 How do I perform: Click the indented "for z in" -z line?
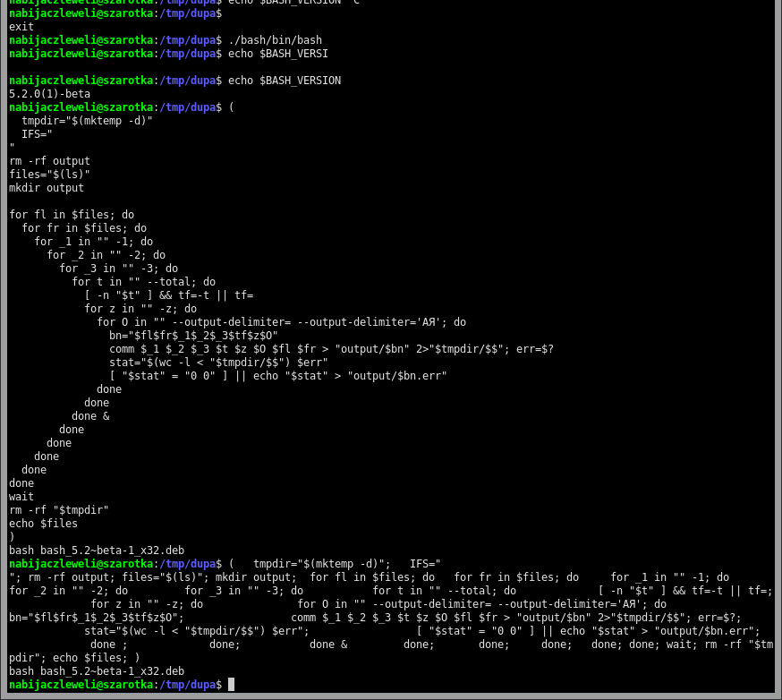pyautogui.click(x=140, y=309)
